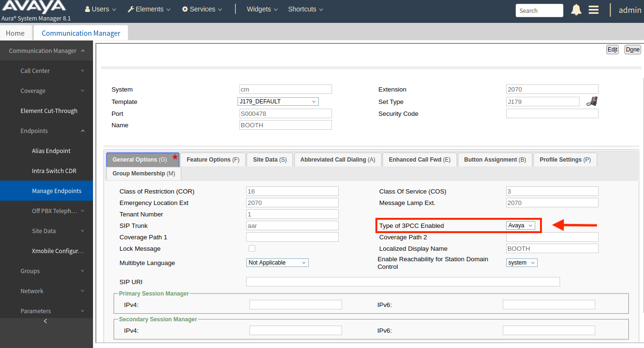Viewport: 644px width, 348px height.
Task: Click the SIP Trunk field
Action: 292,225
